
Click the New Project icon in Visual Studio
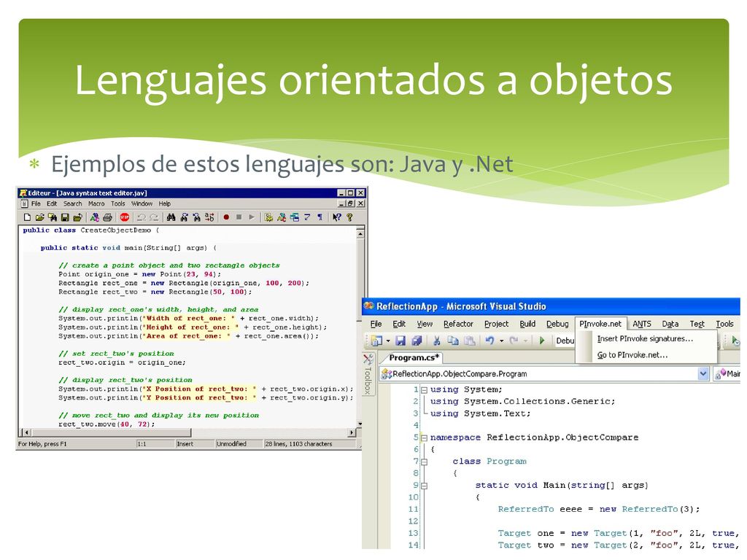click(377, 341)
